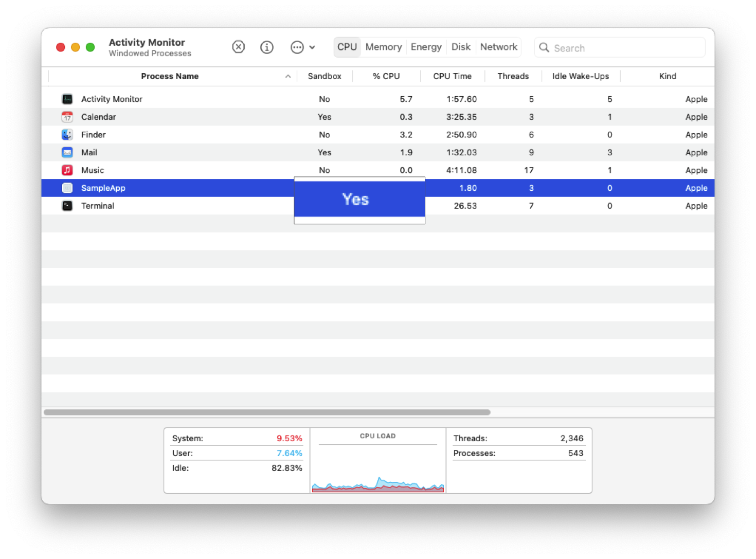The image size is (756, 559).
Task: Click the Mail app icon
Action: pyautogui.click(x=67, y=152)
